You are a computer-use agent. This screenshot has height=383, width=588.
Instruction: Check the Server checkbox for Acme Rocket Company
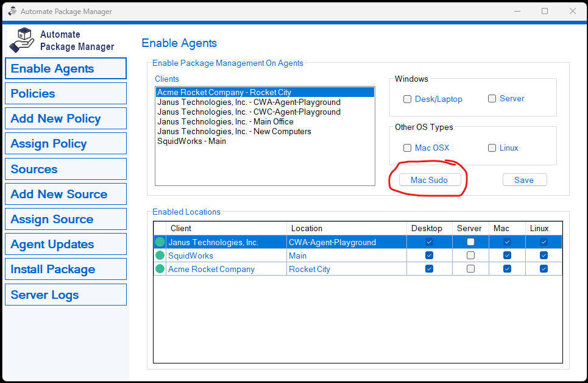click(470, 268)
